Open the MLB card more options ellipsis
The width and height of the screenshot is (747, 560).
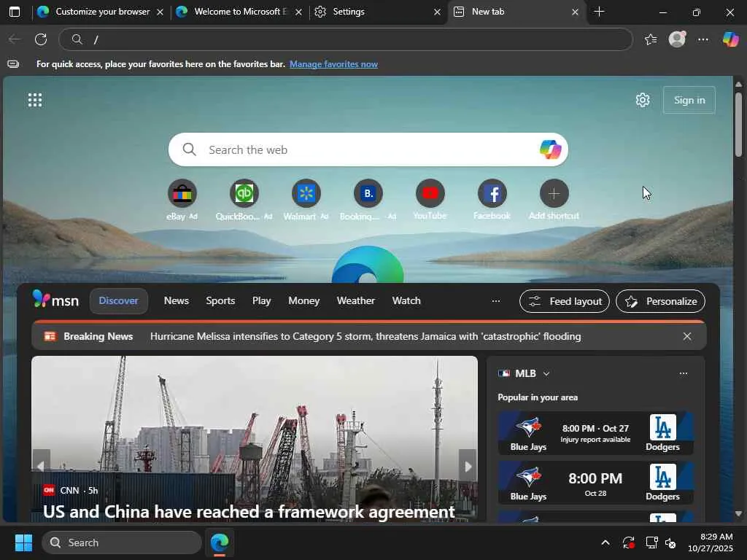tap(683, 373)
